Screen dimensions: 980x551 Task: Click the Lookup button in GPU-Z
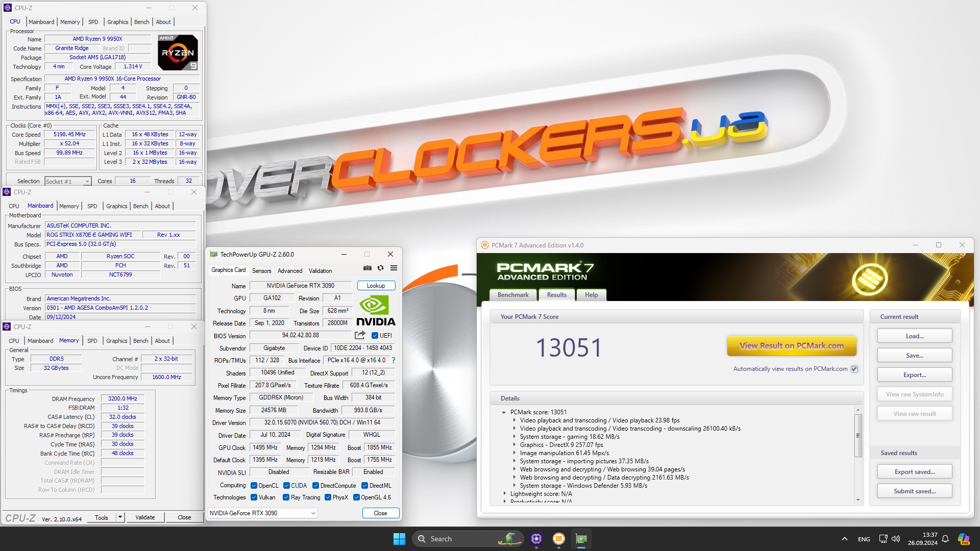tap(376, 286)
